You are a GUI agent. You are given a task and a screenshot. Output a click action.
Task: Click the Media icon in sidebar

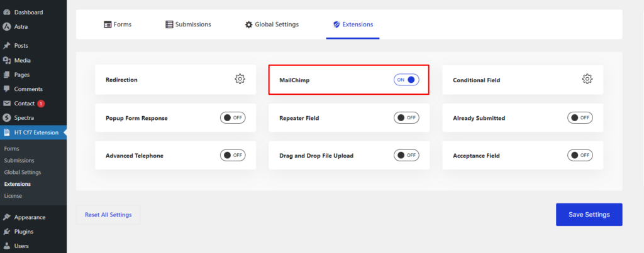click(x=7, y=60)
